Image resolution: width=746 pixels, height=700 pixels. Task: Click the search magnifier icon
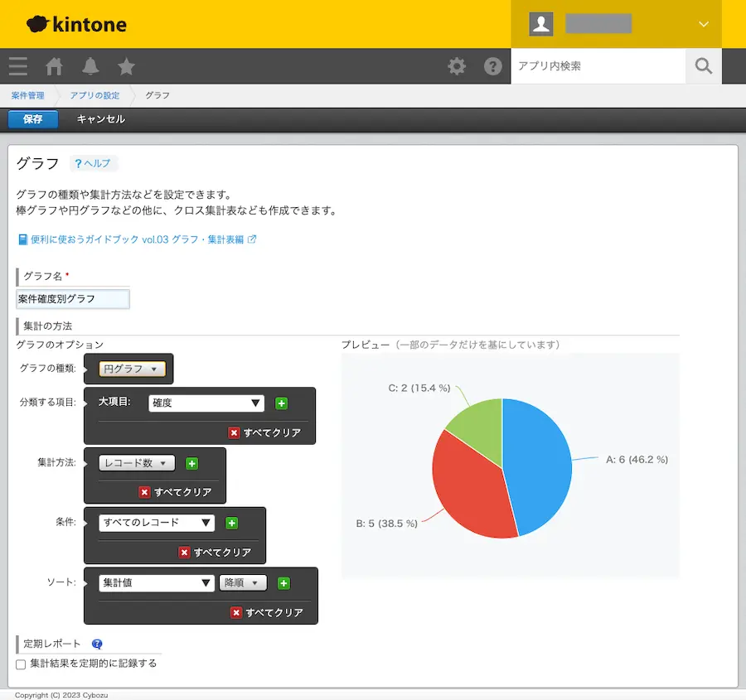pos(703,66)
